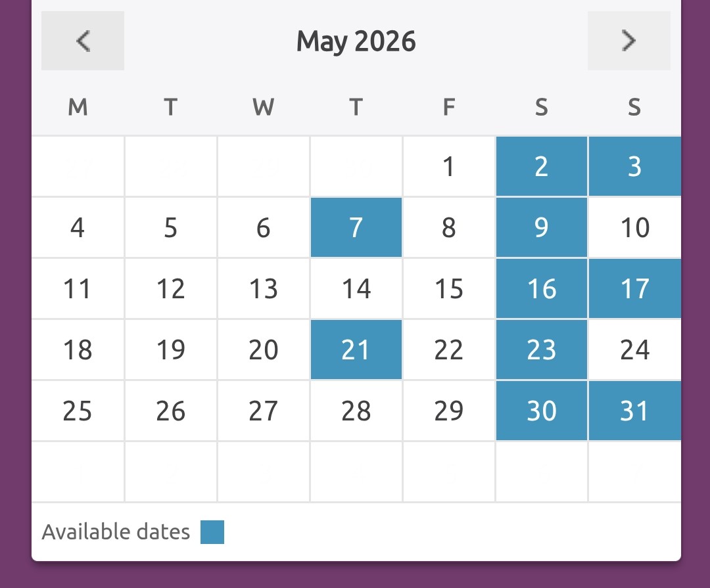Click date 10 in the calendar
Screen dimensions: 710x588
(634, 228)
